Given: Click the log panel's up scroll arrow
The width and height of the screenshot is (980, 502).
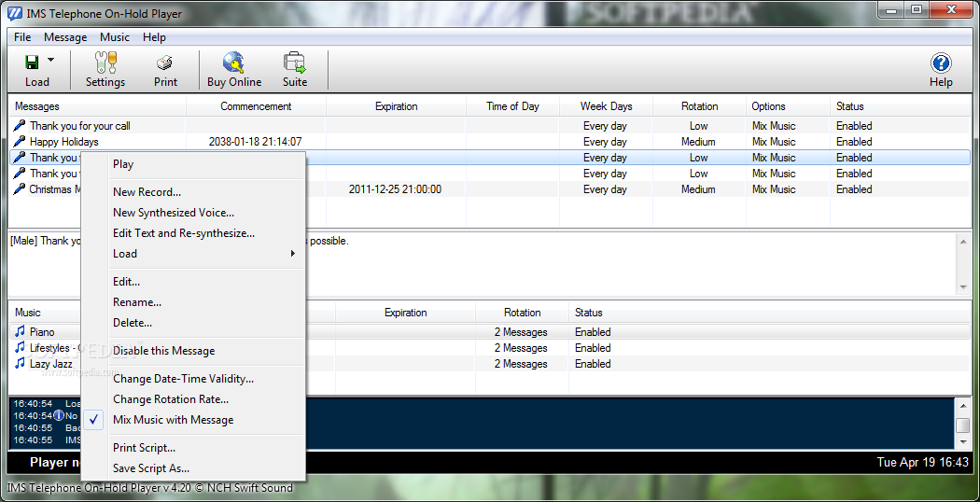Looking at the screenshot, I should [963, 404].
